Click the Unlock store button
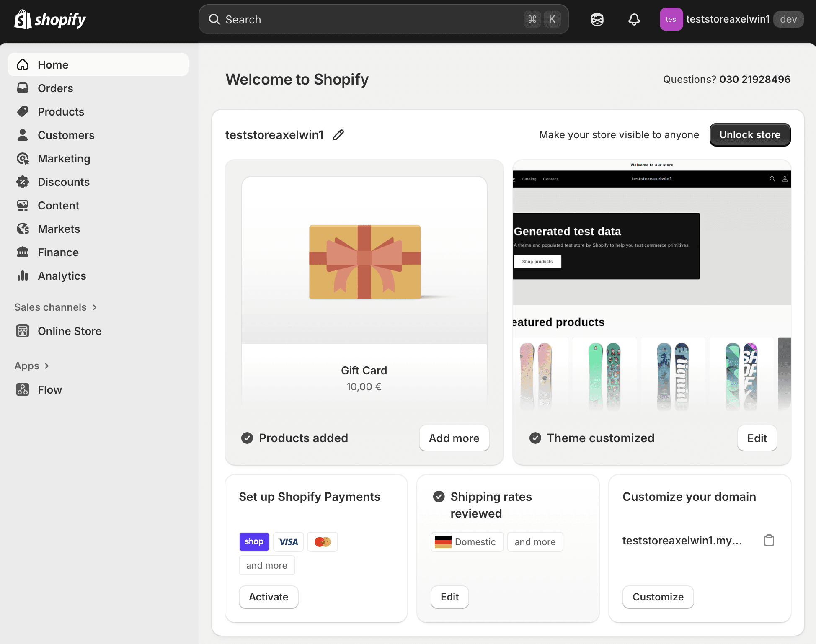 tap(750, 135)
